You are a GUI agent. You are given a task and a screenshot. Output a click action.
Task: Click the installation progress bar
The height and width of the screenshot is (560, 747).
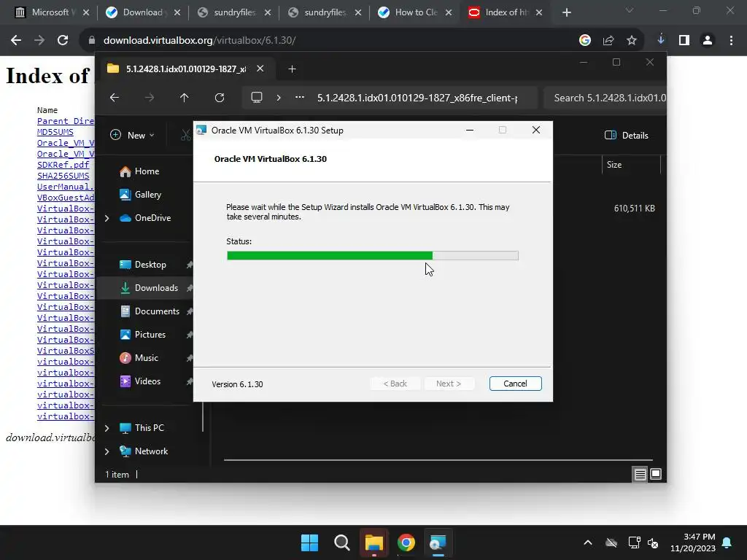[373, 256]
